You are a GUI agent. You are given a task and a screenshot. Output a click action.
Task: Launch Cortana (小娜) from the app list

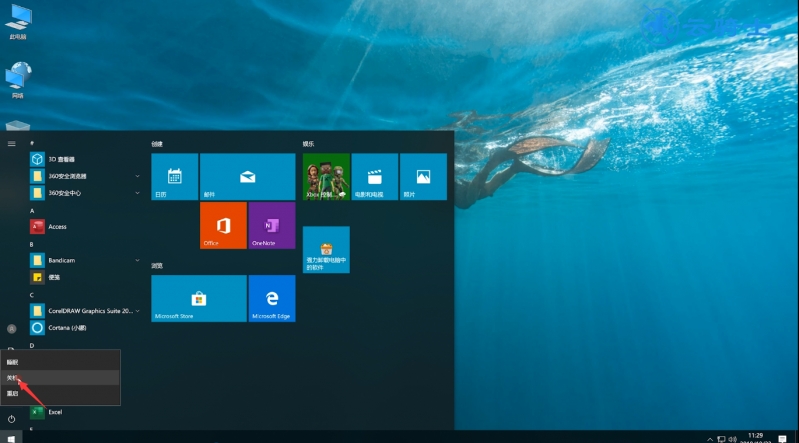[x=84, y=327]
